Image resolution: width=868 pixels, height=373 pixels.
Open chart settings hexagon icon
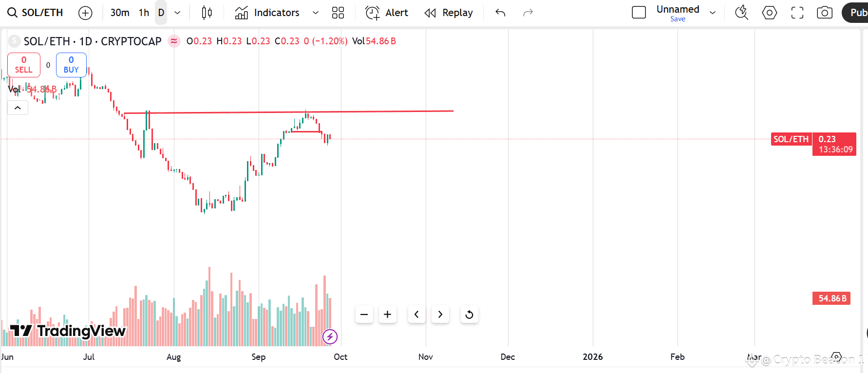[x=770, y=13]
